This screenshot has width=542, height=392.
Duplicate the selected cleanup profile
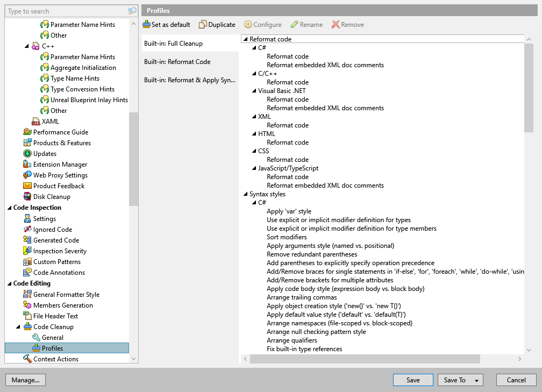click(217, 24)
